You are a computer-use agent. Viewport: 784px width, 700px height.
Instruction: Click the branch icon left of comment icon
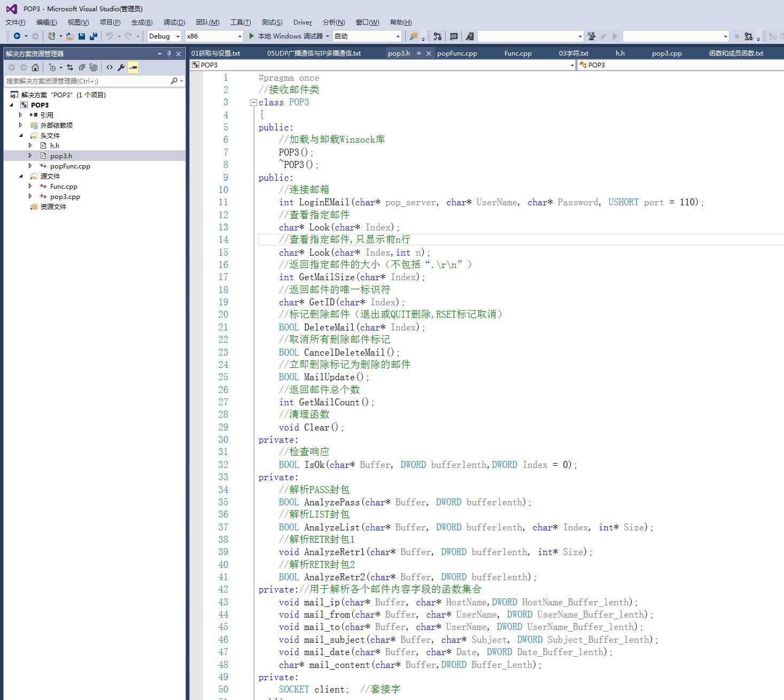click(x=438, y=36)
